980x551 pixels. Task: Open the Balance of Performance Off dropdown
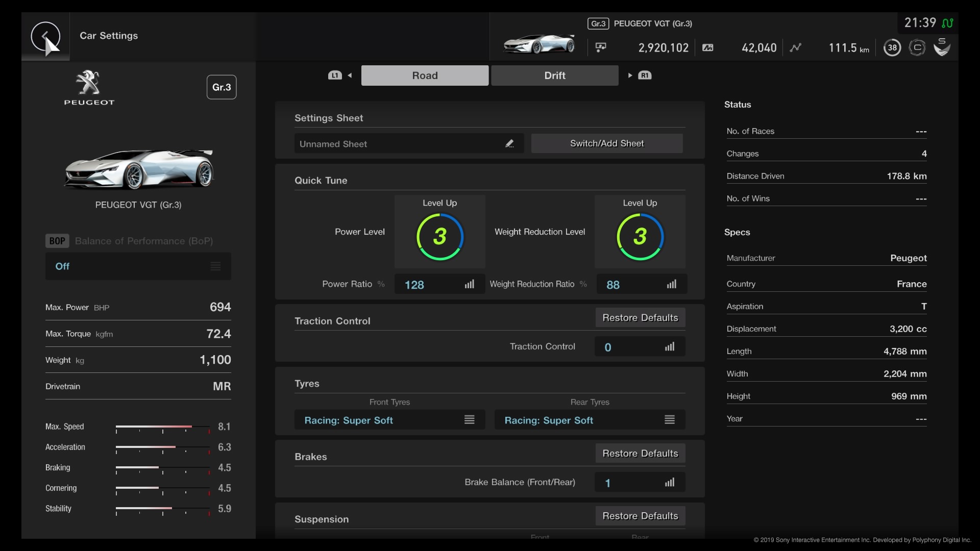[x=138, y=266]
